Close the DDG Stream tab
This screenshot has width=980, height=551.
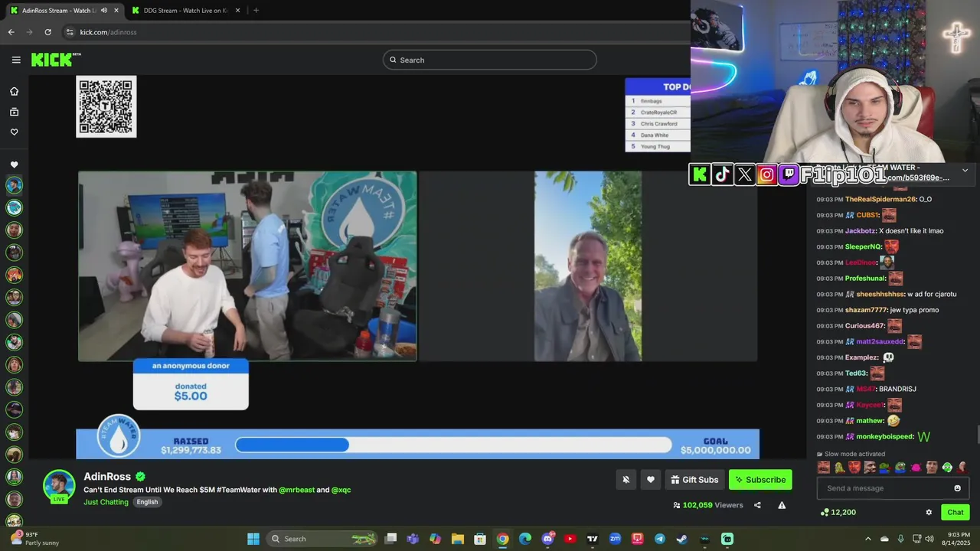click(237, 11)
